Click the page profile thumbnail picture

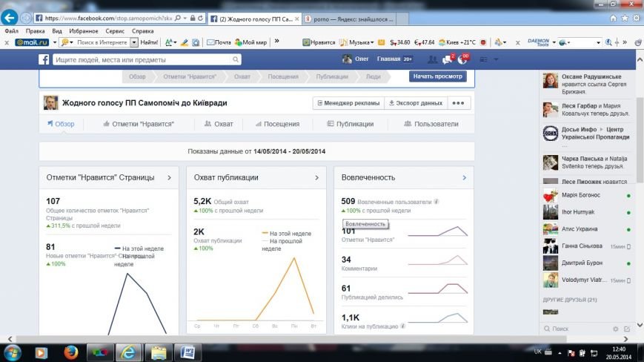[50, 102]
